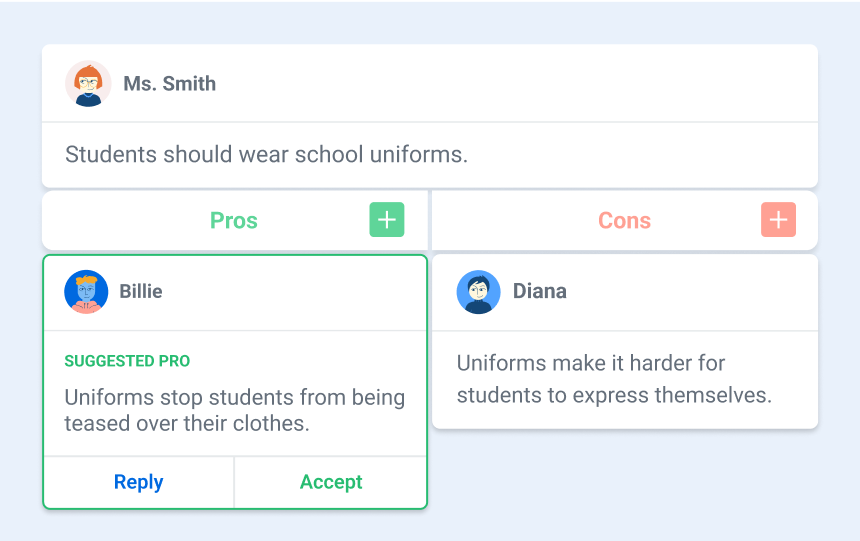
Task: Select Diana's con card header
Action: (625, 292)
